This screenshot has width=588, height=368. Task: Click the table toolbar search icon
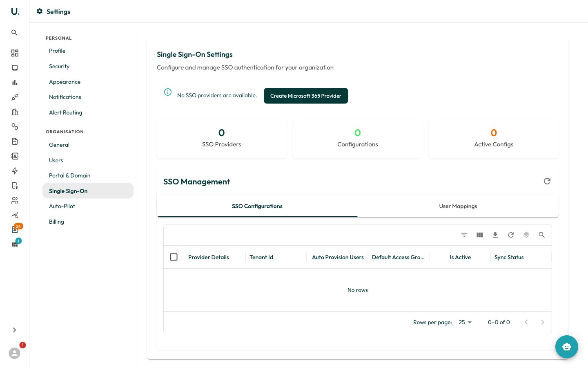542,235
